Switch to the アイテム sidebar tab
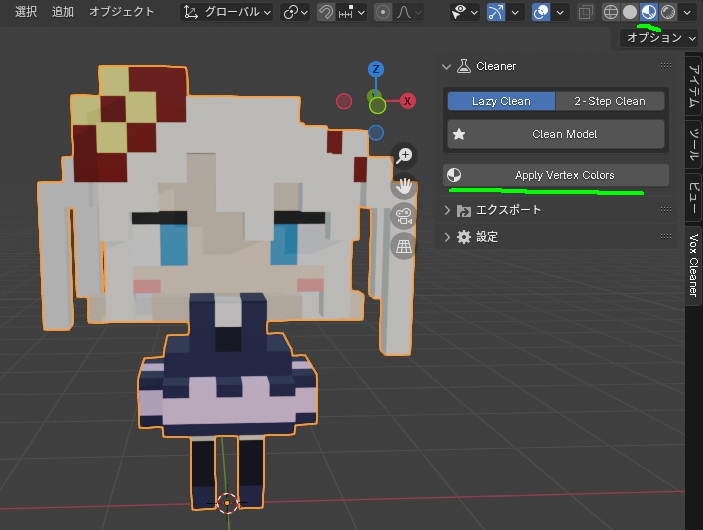 pos(693,85)
